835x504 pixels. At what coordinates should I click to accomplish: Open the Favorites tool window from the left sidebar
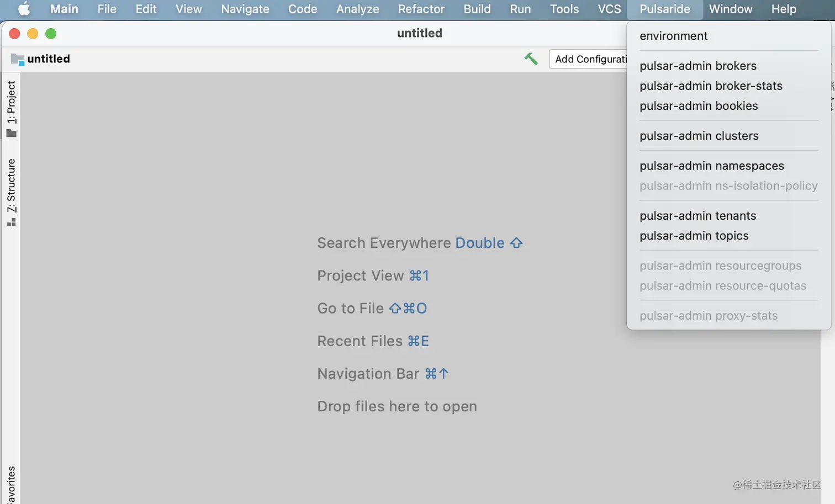pos(11,485)
